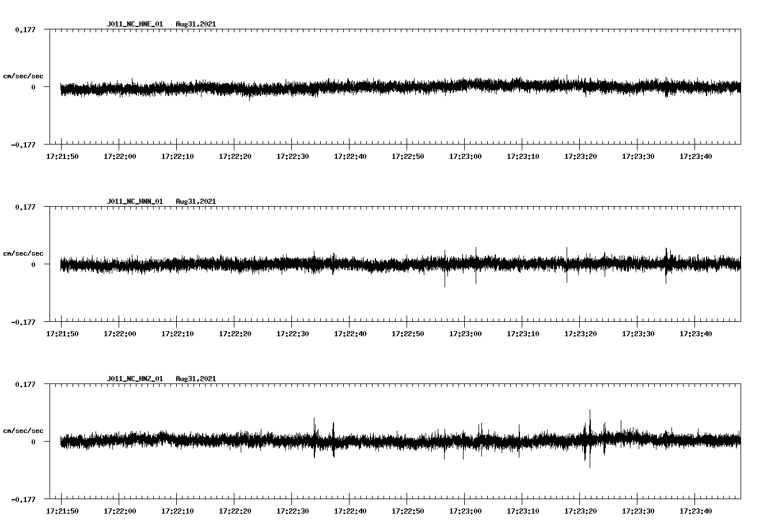
Task: Click the cm/sec/sec unit label on HNN plot
Action: pos(23,253)
